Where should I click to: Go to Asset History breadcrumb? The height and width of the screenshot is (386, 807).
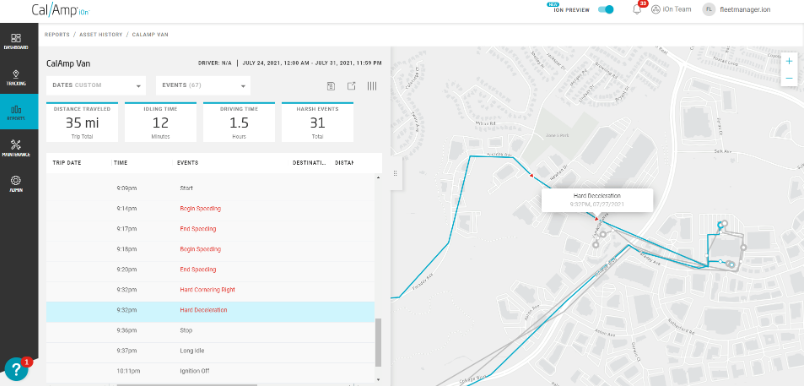101,34
